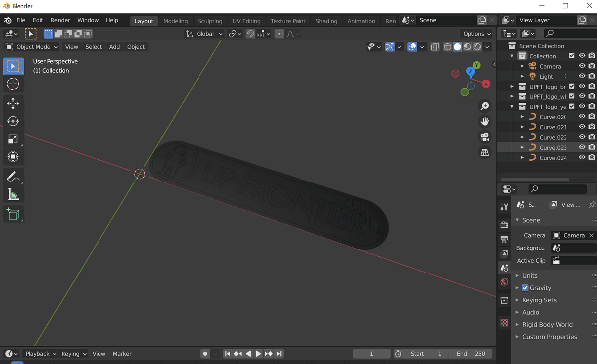Image resolution: width=597 pixels, height=364 pixels.
Task: Open the Tool properties tab
Action: 504,207
